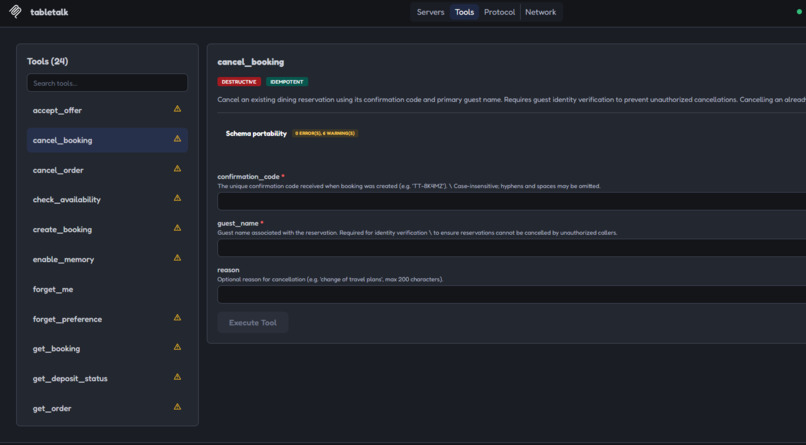Click the DESTRUCTIVE badge

(239, 82)
